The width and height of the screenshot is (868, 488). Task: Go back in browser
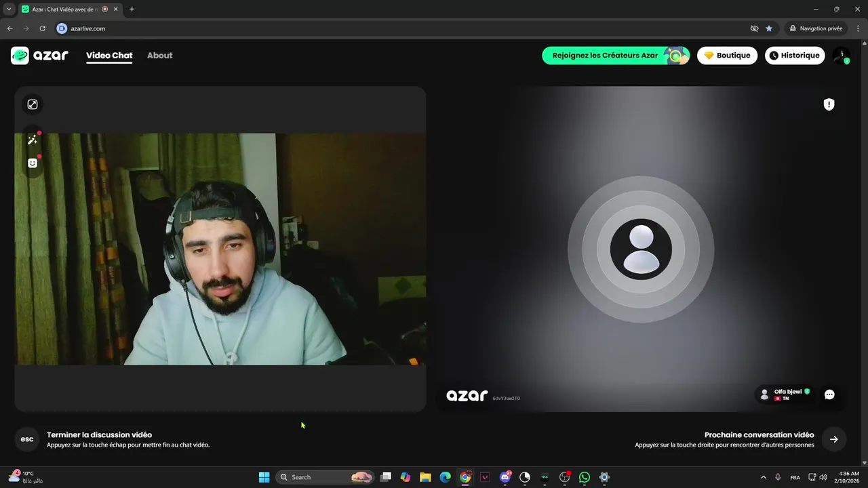[9, 28]
